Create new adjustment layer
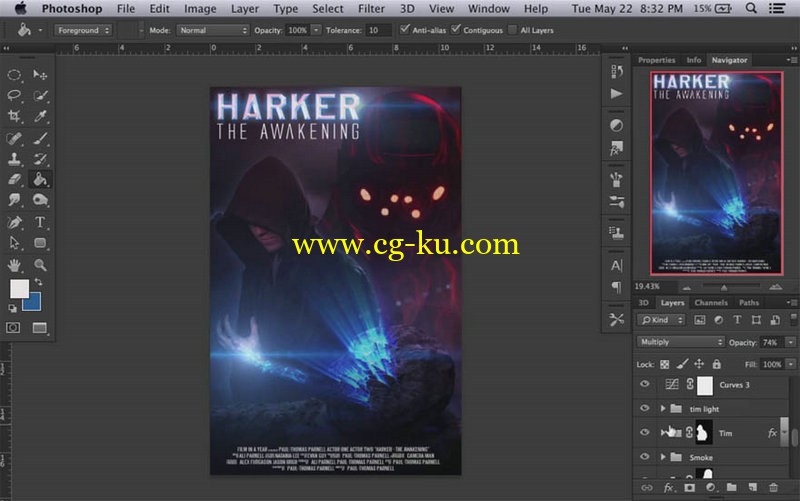Image resolution: width=800 pixels, height=501 pixels. coord(710,488)
